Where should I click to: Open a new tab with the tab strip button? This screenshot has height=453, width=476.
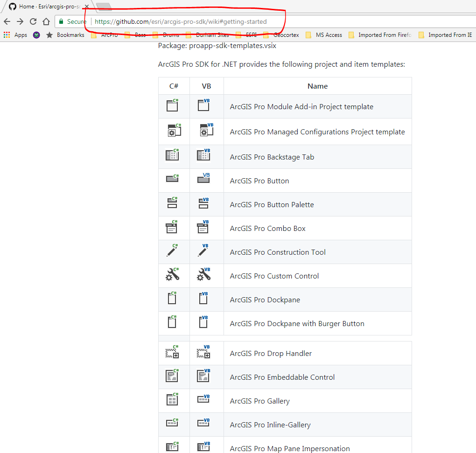coord(104,7)
